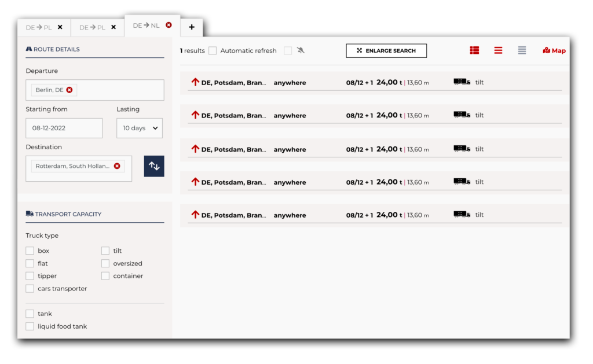593x364 pixels.
Task: Check the tilt truck type
Action: click(x=105, y=251)
